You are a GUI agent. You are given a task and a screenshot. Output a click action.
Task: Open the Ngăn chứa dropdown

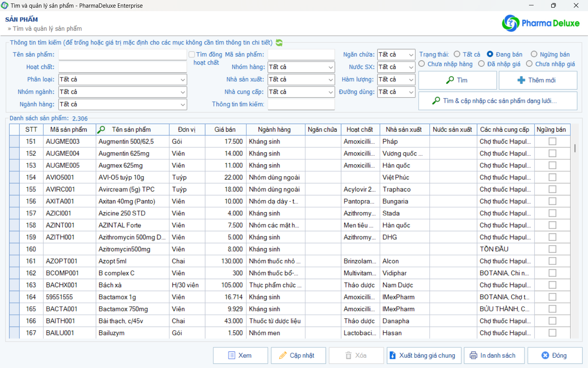point(396,55)
